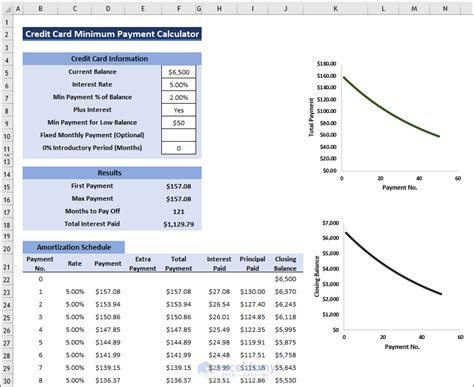
Task: Select column B header
Action: (40, 9)
